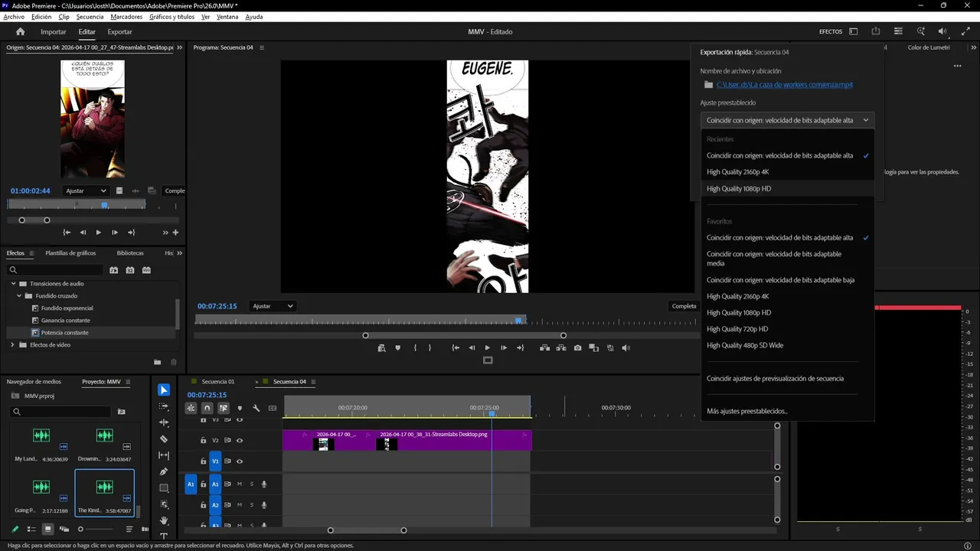Click the Lift button in Program monitor
The image size is (980, 551).
[x=544, y=348]
